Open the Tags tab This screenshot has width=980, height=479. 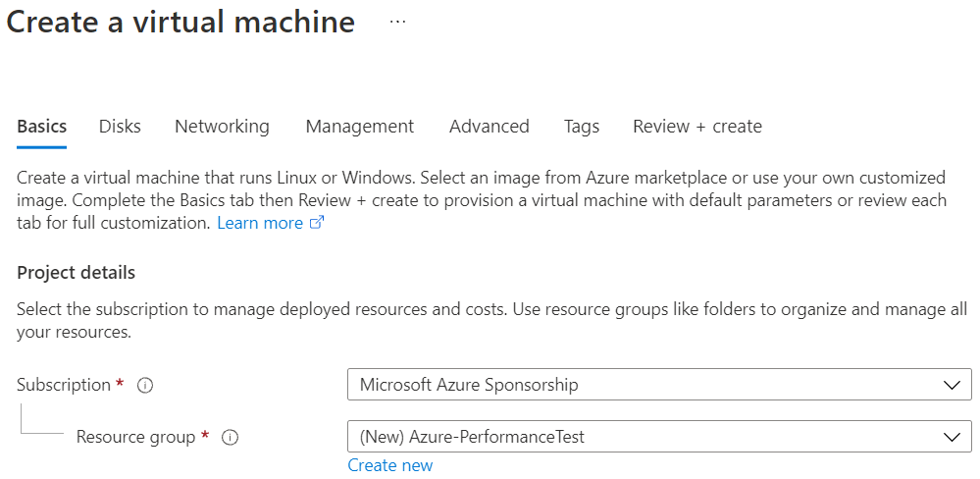coord(582,127)
